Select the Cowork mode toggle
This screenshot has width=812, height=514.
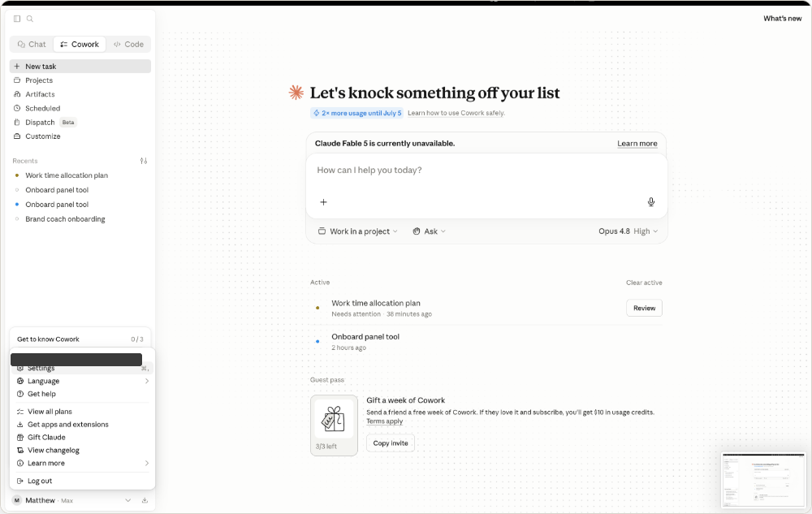[80, 45]
